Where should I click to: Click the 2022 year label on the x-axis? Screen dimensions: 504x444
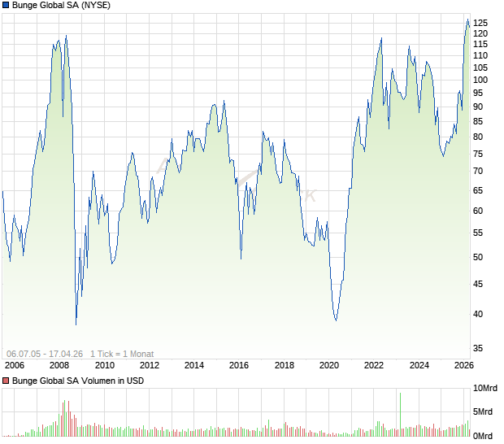[x=374, y=365]
